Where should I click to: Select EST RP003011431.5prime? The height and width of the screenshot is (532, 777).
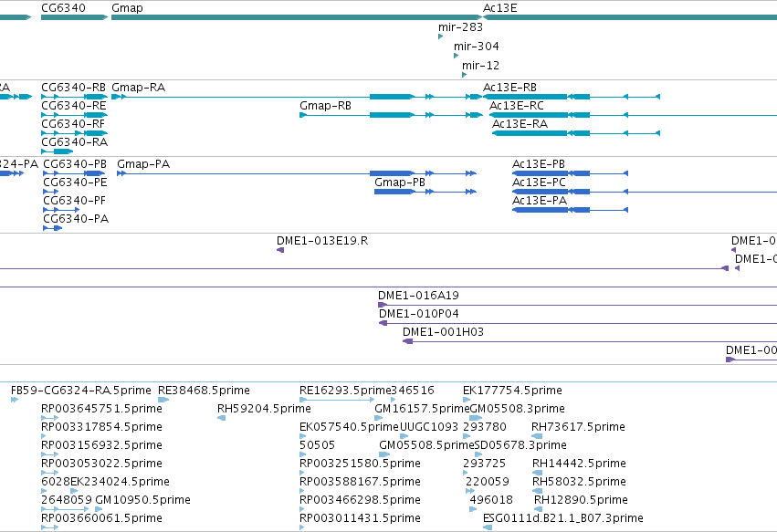point(302,527)
